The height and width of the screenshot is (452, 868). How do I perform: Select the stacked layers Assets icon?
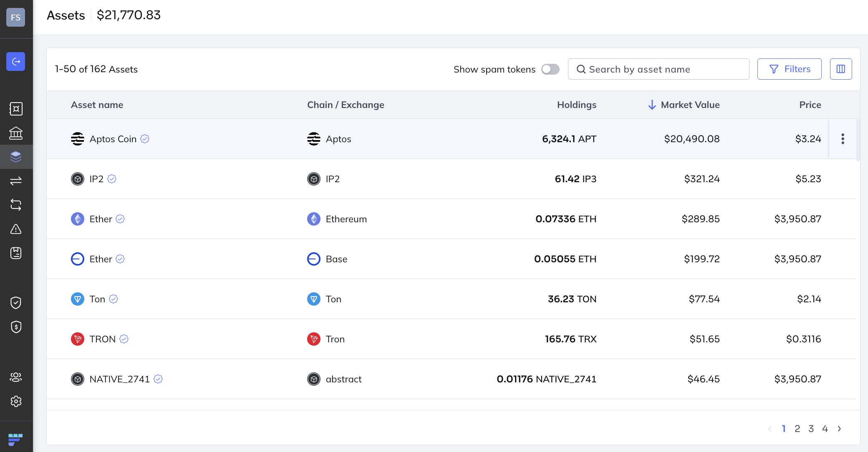[x=16, y=157]
